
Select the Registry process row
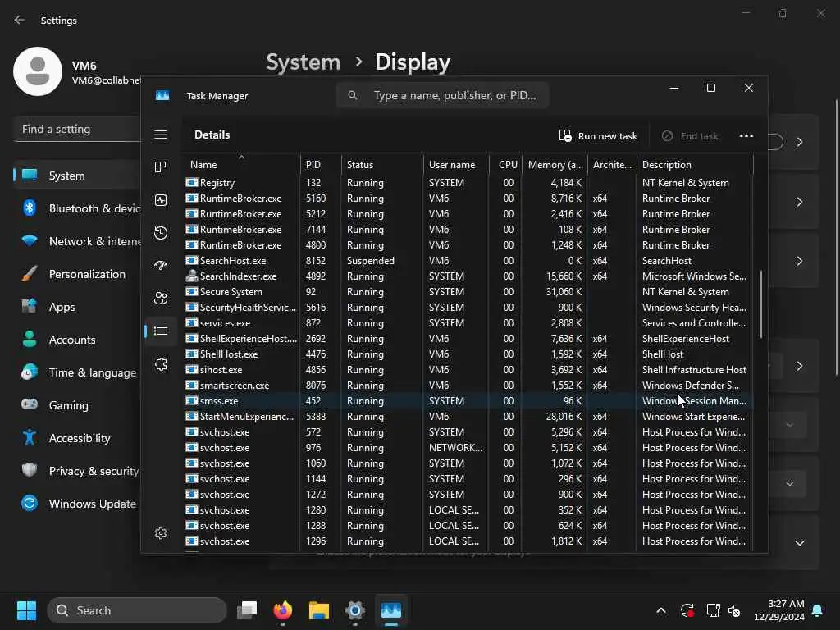point(468,183)
